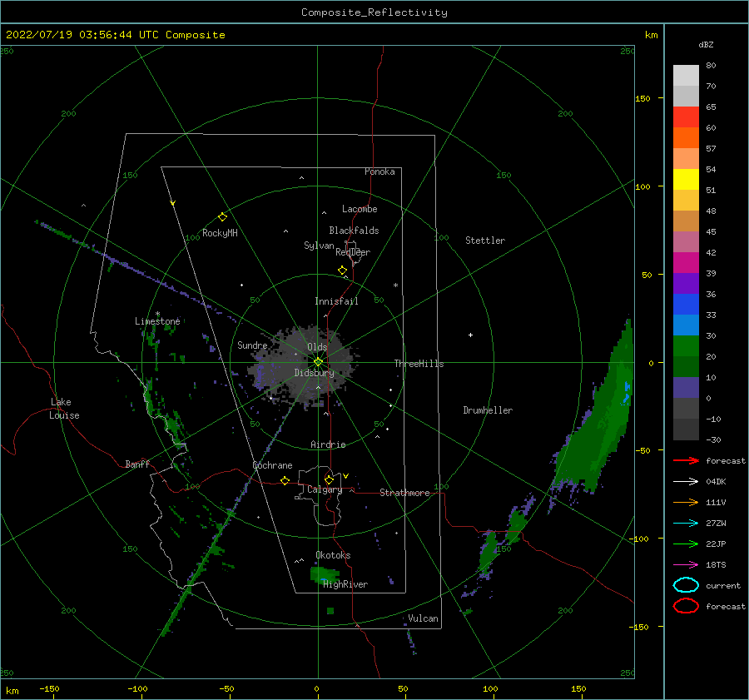Click the yellow diamond marker below RedDeer

click(343, 271)
